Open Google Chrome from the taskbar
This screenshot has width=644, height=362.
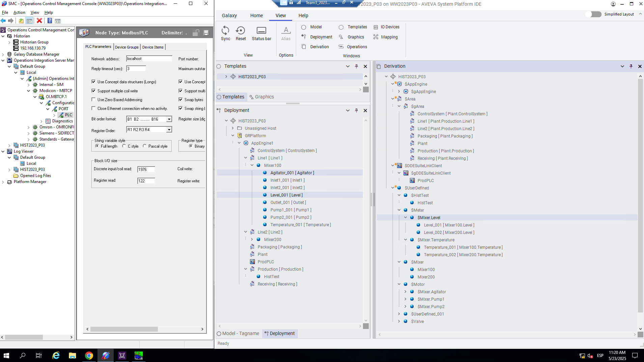pos(89,356)
